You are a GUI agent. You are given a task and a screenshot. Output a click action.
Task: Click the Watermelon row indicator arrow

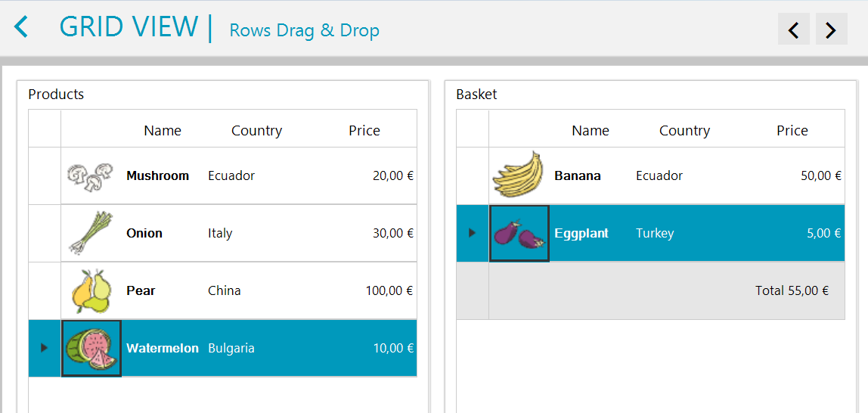pos(44,348)
